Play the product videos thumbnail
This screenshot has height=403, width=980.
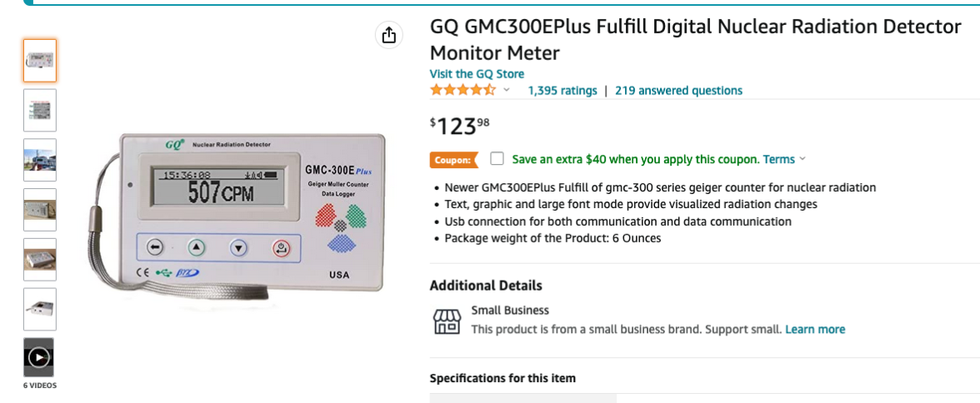pos(39,357)
